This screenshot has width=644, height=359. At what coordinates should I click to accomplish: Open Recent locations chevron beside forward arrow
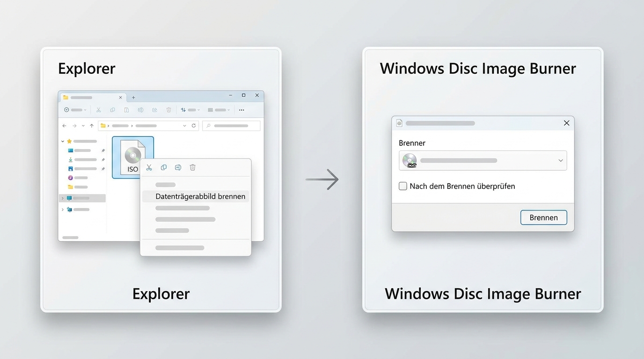click(83, 126)
